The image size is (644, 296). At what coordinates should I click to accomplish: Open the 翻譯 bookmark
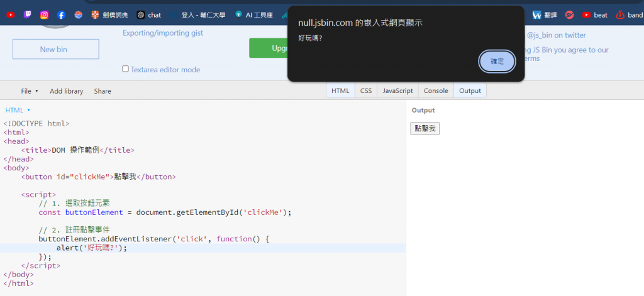pos(545,15)
